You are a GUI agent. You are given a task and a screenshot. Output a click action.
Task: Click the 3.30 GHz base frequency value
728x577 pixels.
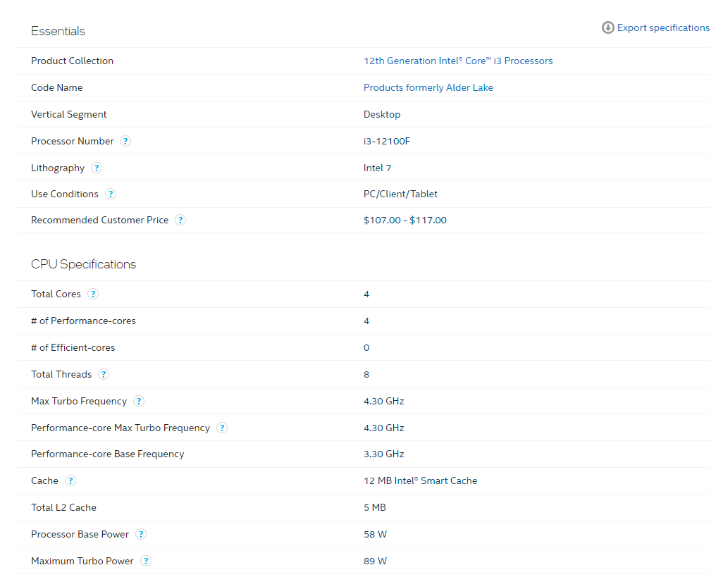point(383,454)
